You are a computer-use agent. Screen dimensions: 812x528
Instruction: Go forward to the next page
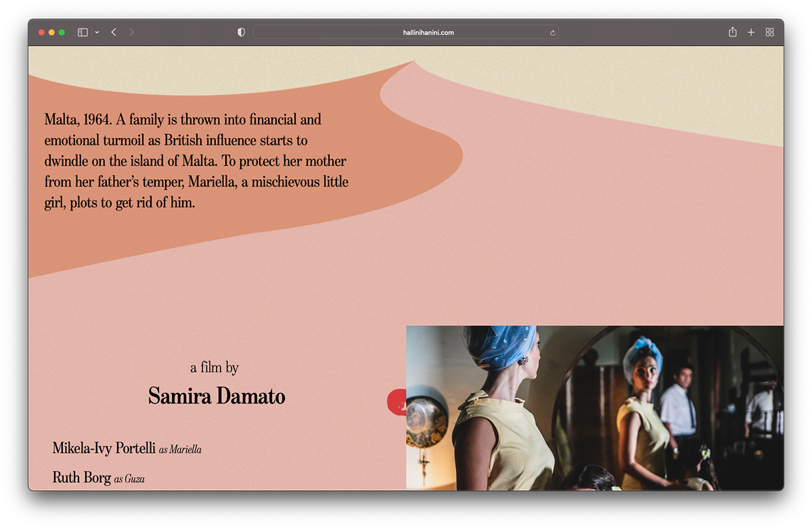coord(131,32)
